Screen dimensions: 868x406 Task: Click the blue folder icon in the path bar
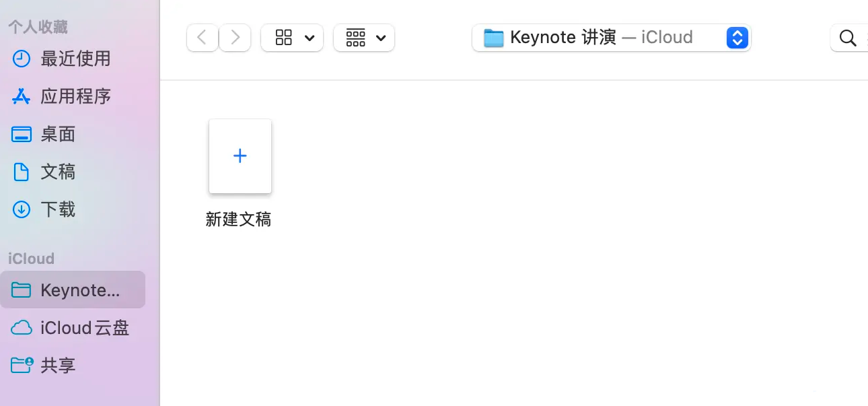pyautogui.click(x=493, y=37)
